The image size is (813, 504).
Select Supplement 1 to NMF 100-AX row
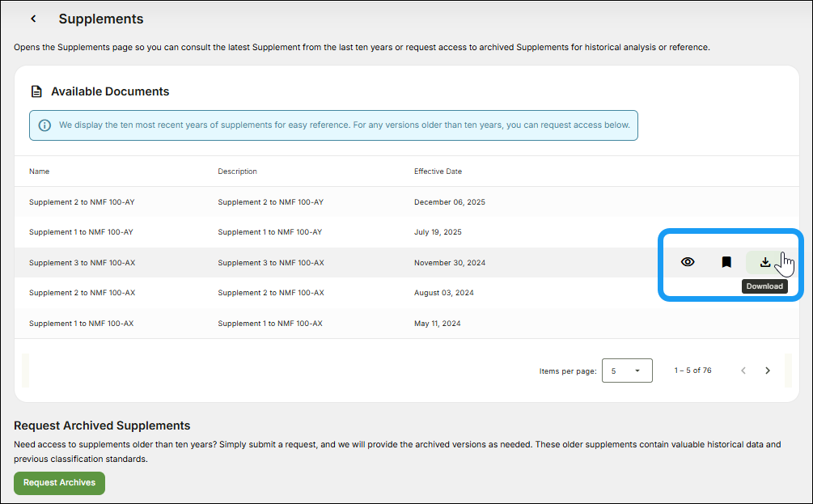(x=81, y=324)
